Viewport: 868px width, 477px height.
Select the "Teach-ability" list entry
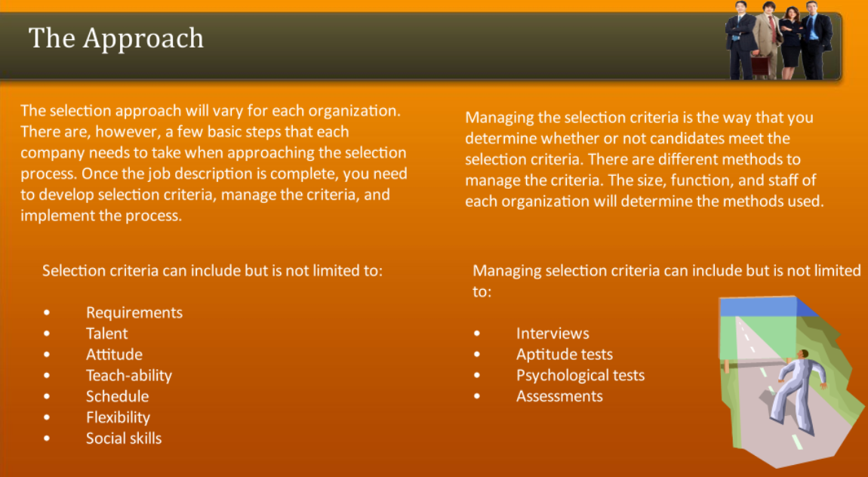click(x=129, y=375)
